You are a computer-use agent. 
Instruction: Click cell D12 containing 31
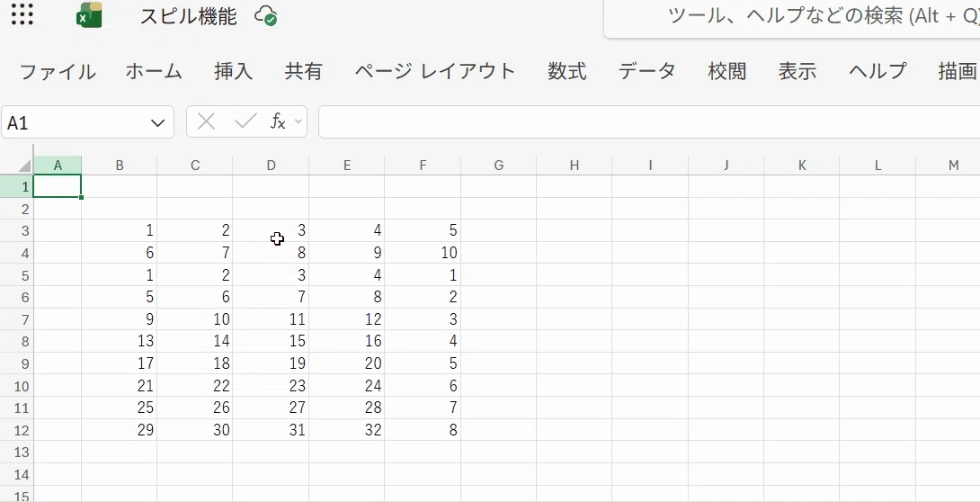271,430
